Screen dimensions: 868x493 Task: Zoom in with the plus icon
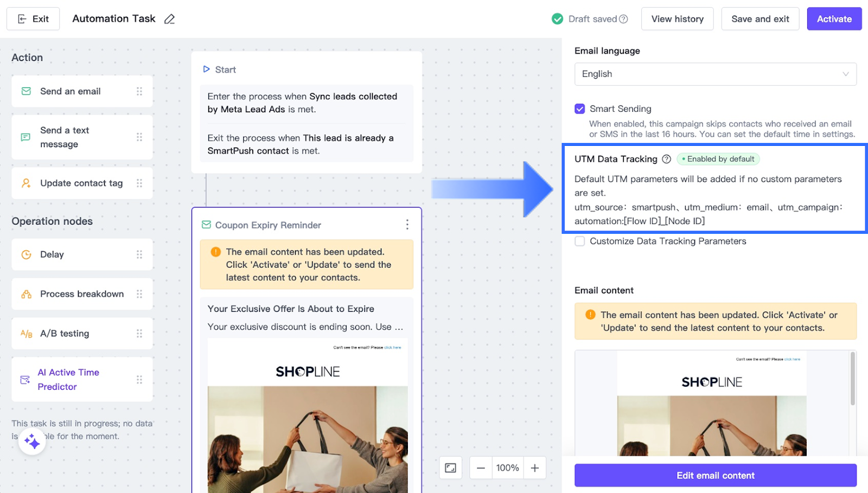pos(534,468)
